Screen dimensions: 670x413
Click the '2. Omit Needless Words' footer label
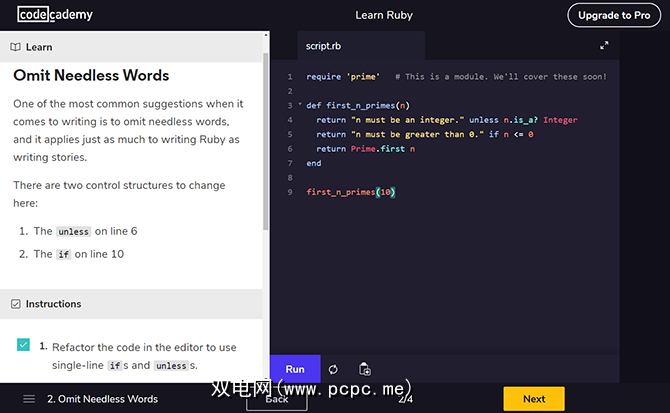coord(103,399)
